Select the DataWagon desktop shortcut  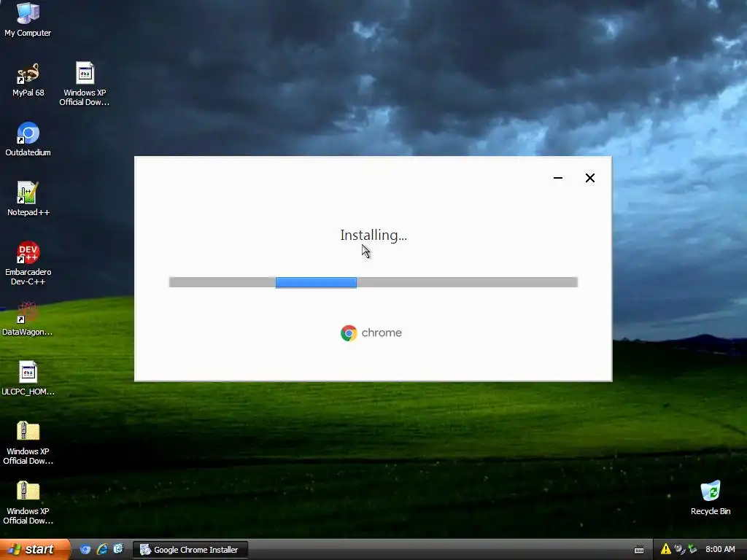coord(28,319)
